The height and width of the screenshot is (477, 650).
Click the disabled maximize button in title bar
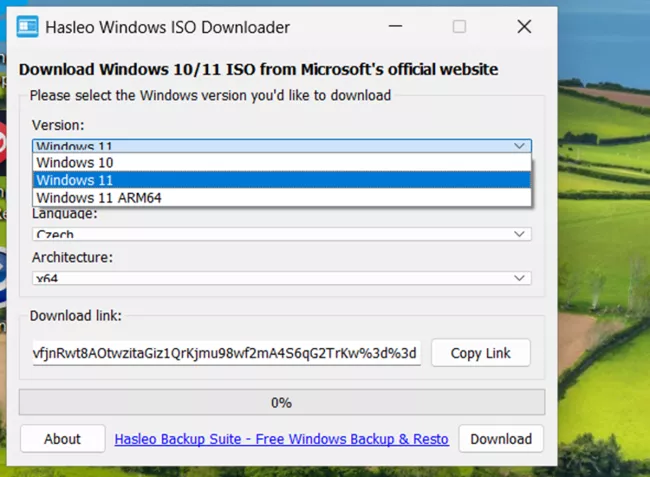pyautogui.click(x=459, y=27)
